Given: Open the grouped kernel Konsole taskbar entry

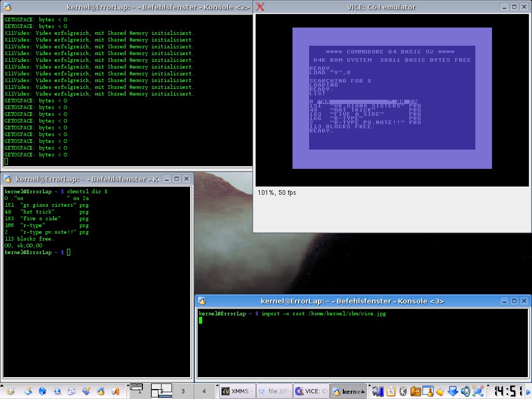Looking at the screenshot, I should click(348, 391).
